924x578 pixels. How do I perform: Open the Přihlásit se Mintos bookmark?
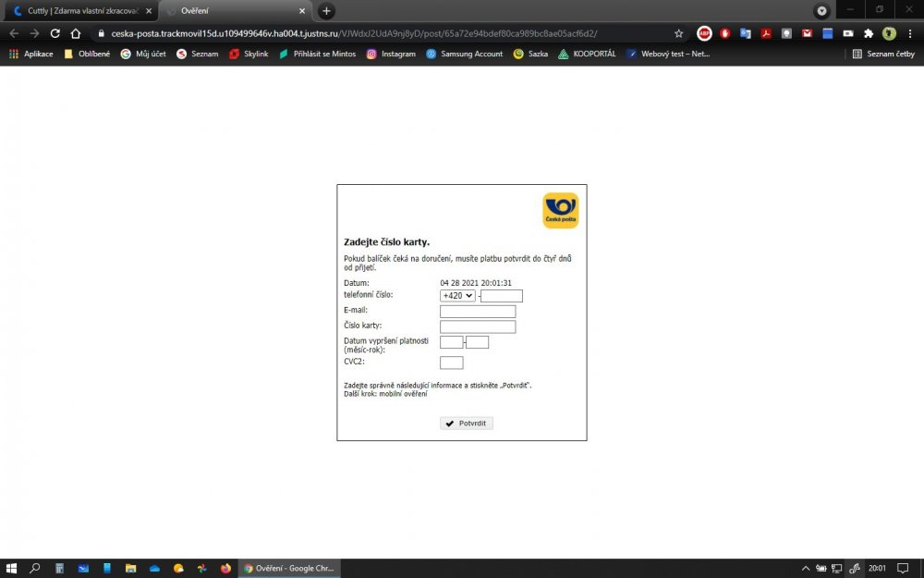(x=318, y=54)
